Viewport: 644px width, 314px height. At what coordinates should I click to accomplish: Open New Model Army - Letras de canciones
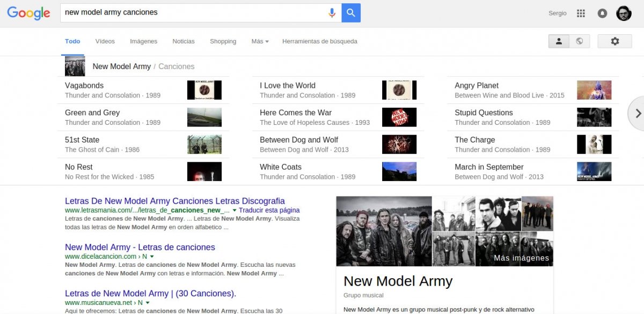[x=140, y=248]
